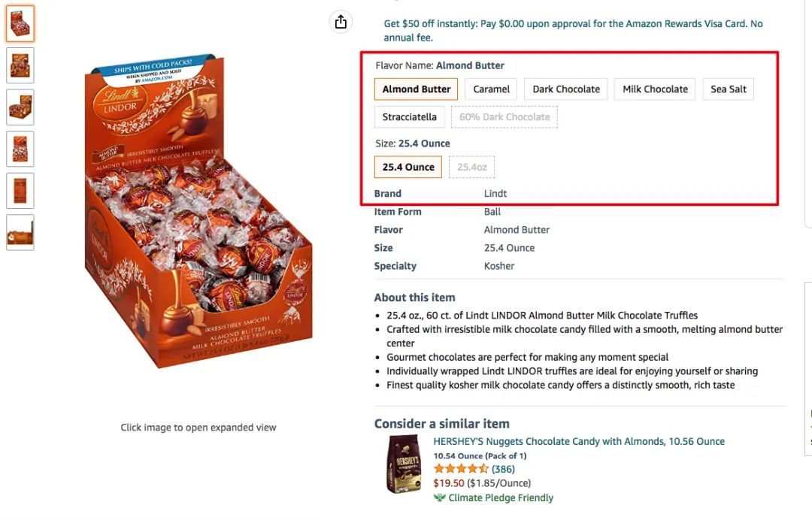
Task: Choose the Stracciatella flavor option
Action: [x=409, y=117]
